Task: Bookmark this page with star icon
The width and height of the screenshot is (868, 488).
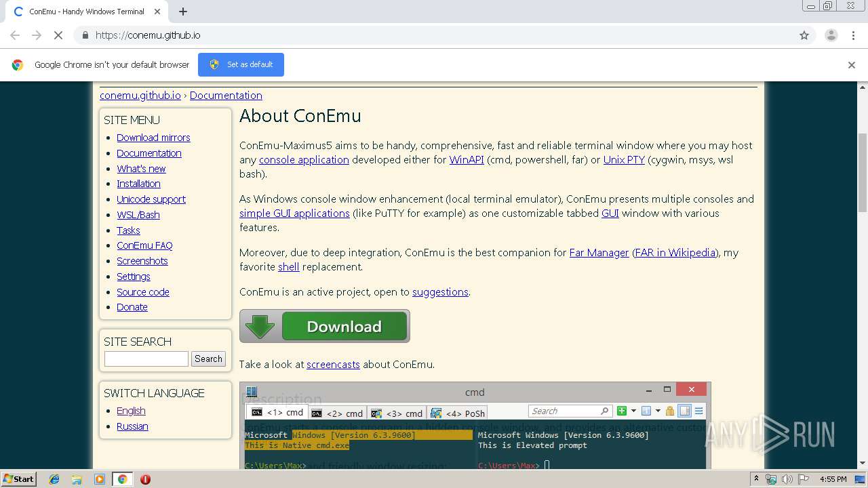Action: click(x=804, y=35)
